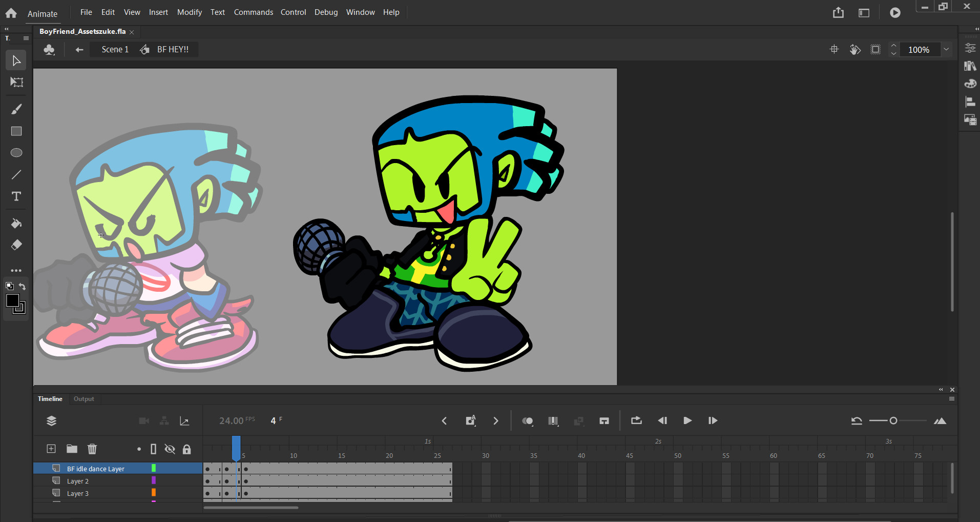Toggle highlight layers dot column
980x522 pixels.
pos(139,449)
